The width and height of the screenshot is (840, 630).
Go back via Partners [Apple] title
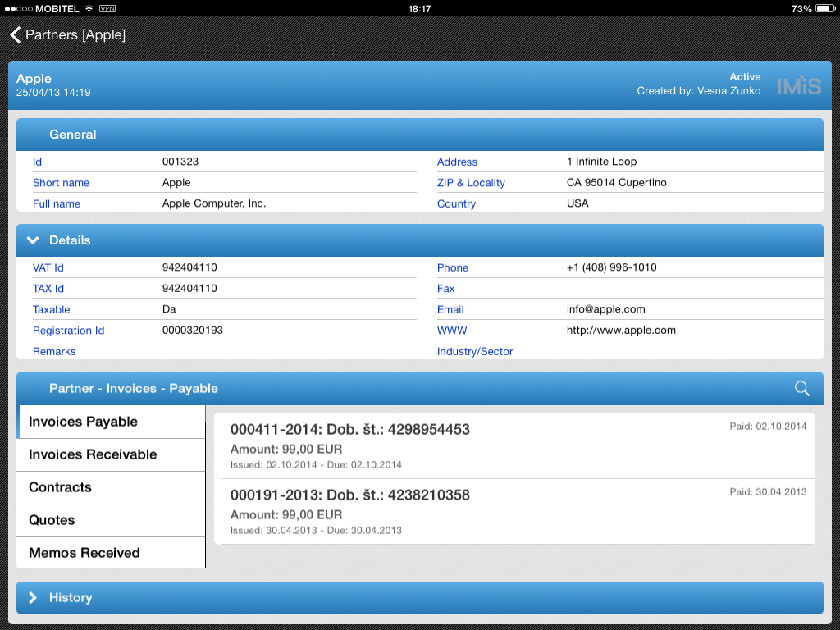(x=75, y=34)
